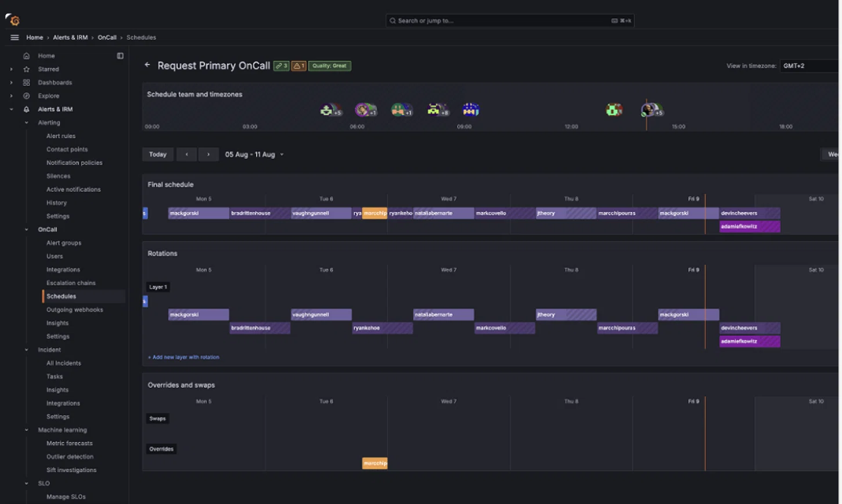The image size is (842, 504).
Task: Click the Alerts & IRM bell icon
Action: coord(26,109)
